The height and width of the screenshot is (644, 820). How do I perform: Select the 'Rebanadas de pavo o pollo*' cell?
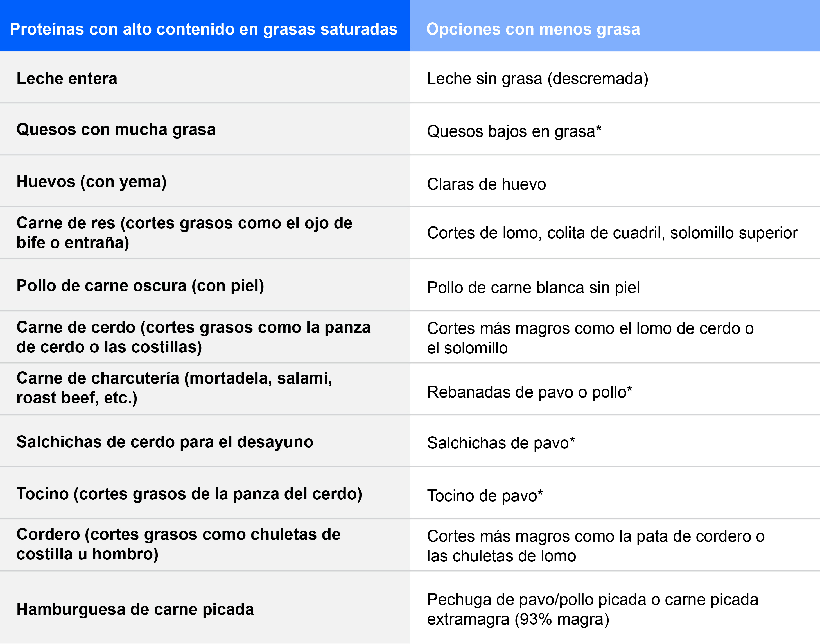(529, 392)
